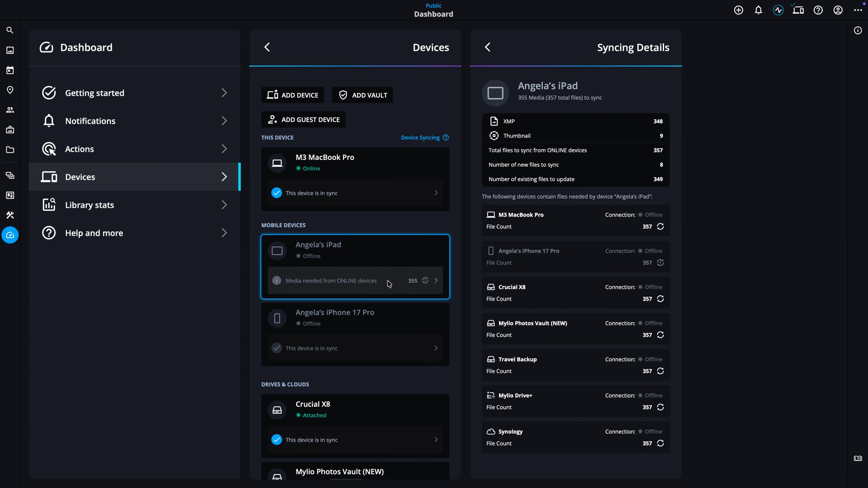The image size is (868, 488).
Task: Expand Angela's iPad media needed row chevron
Action: pyautogui.click(x=436, y=281)
